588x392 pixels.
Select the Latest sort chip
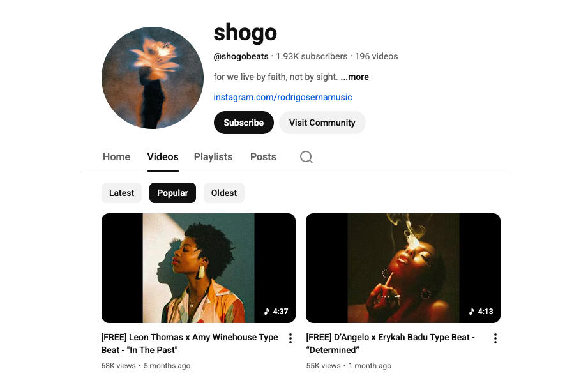(121, 193)
